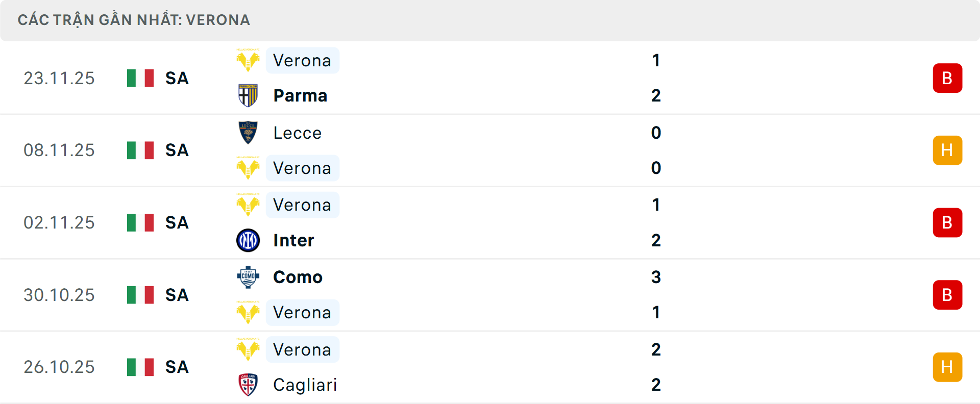This screenshot has height=404, width=980.
Task: Click orange H badge for Verona–Cagliari match
Action: 947,367
